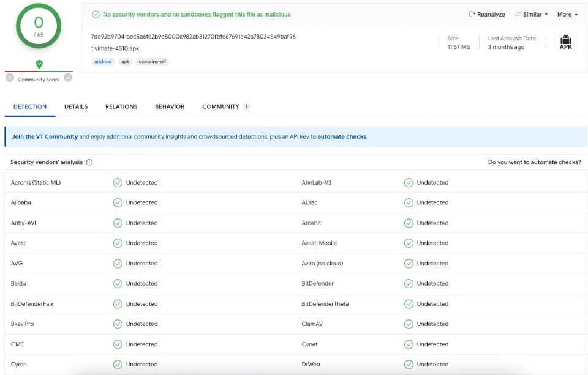Click the community score downvote X icon
Viewport: 588px width, 375px height.
[10, 78]
